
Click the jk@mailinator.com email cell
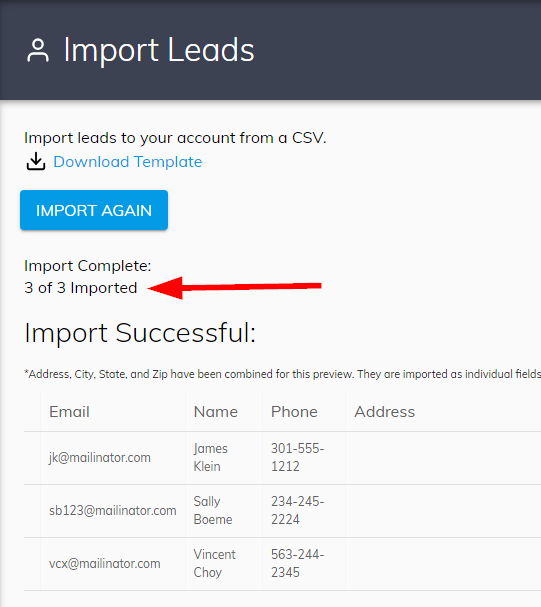coord(100,458)
